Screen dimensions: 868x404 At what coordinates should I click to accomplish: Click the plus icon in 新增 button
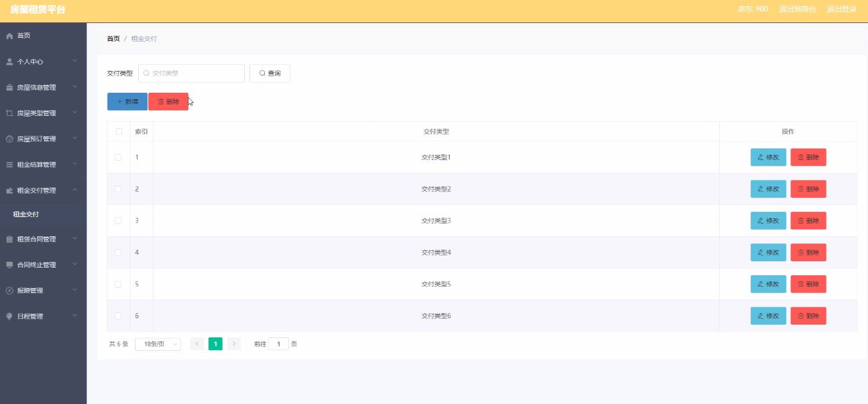point(120,102)
